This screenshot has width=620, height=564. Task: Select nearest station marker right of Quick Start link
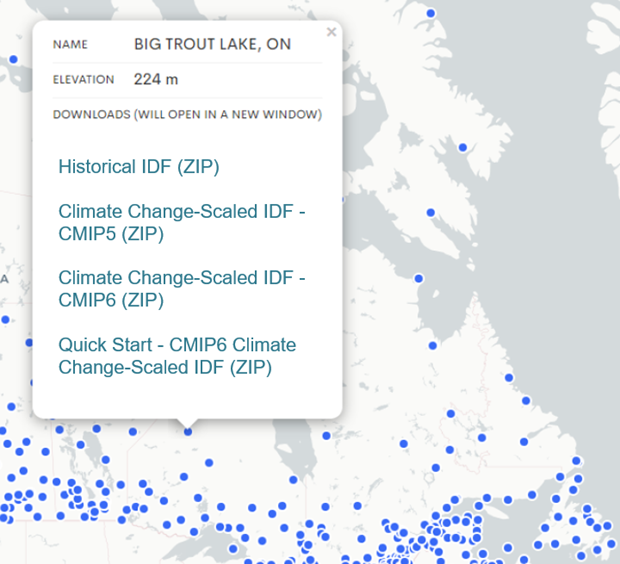433,346
